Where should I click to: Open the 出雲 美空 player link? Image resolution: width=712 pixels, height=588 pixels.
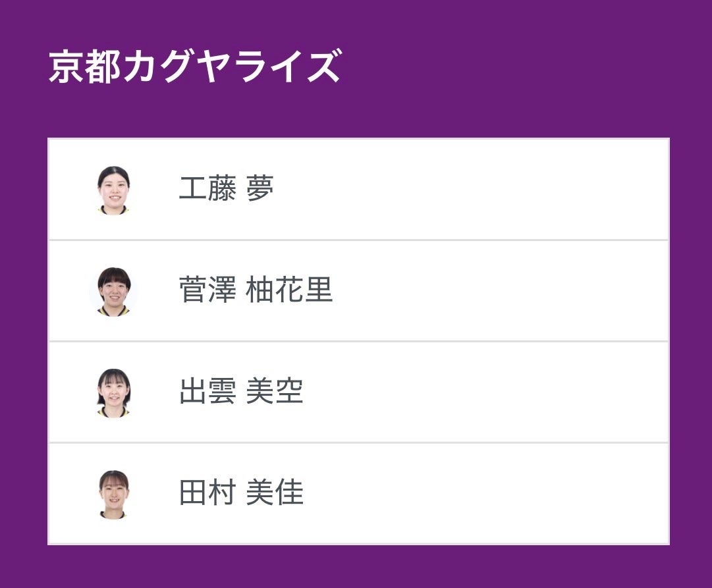point(241,392)
